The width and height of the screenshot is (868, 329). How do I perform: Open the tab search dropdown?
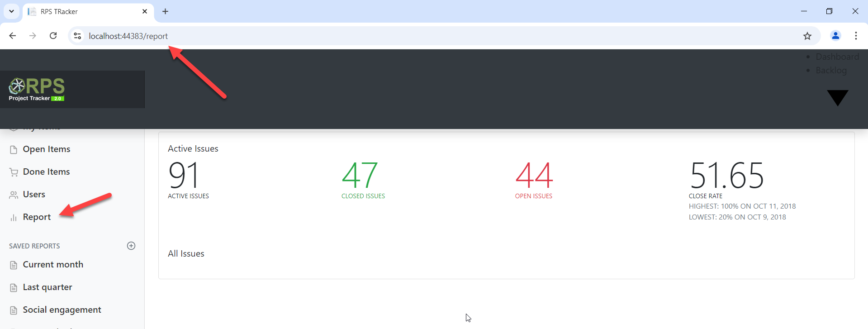(x=11, y=11)
